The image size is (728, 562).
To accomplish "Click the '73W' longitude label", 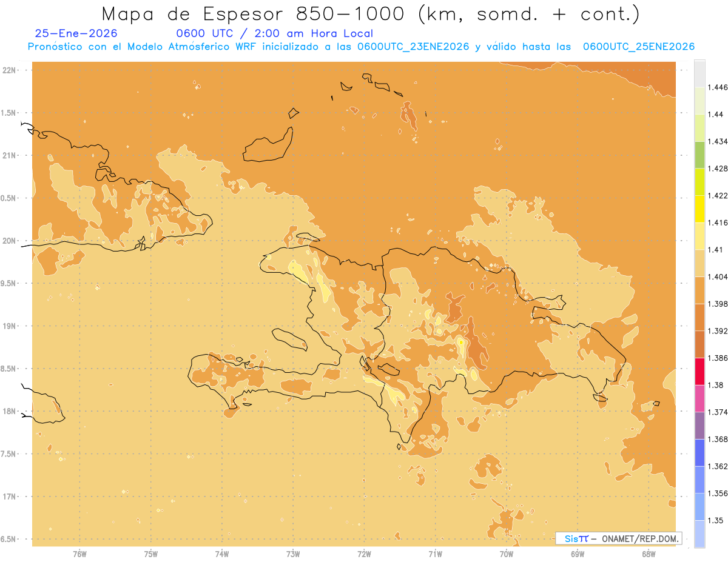I will click(293, 554).
